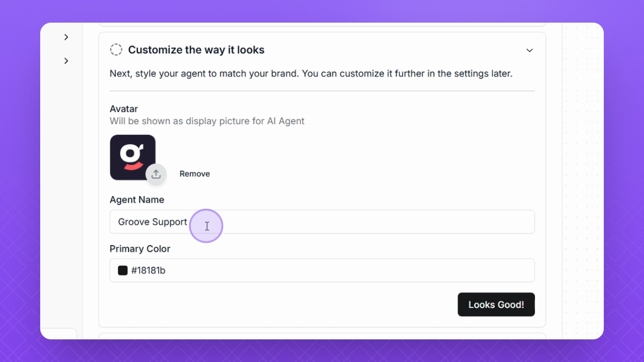
Task: Click the Agent Name label
Action: 137,200
